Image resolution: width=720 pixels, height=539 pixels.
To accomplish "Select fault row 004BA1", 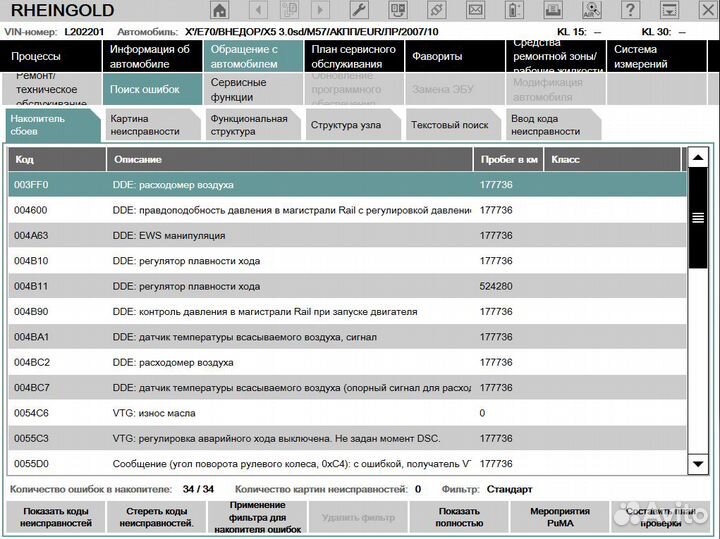I will click(x=347, y=337).
